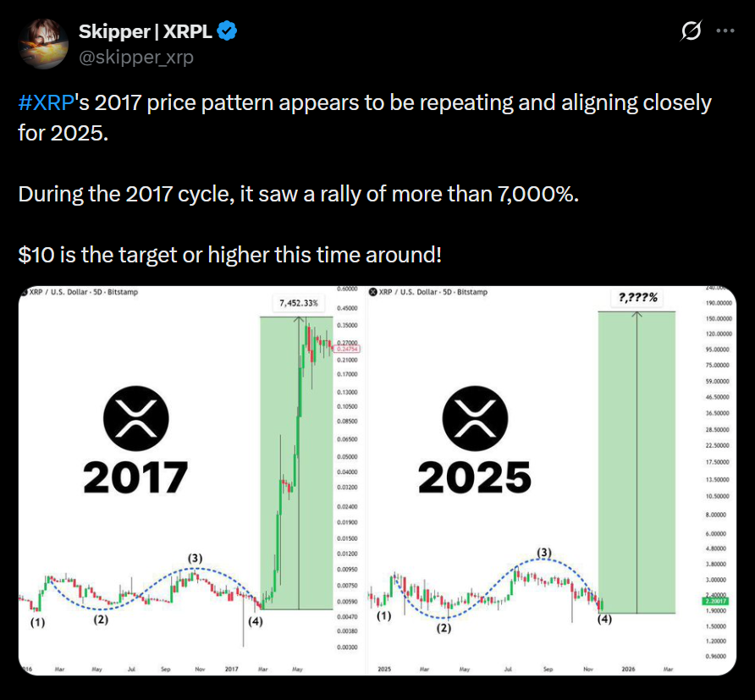This screenshot has height=700, width=755.
Task: Click the blue verified checkmark badge
Action: tap(227, 32)
